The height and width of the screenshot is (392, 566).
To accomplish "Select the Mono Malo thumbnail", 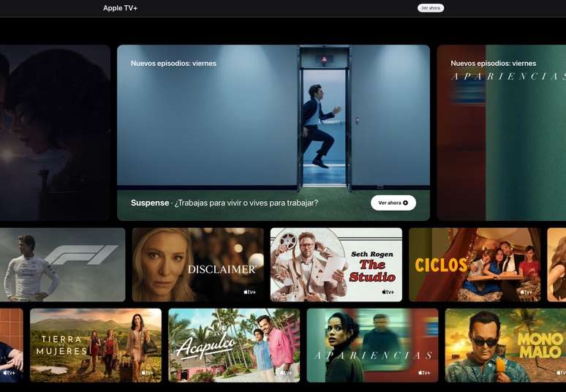I will click(505, 344).
